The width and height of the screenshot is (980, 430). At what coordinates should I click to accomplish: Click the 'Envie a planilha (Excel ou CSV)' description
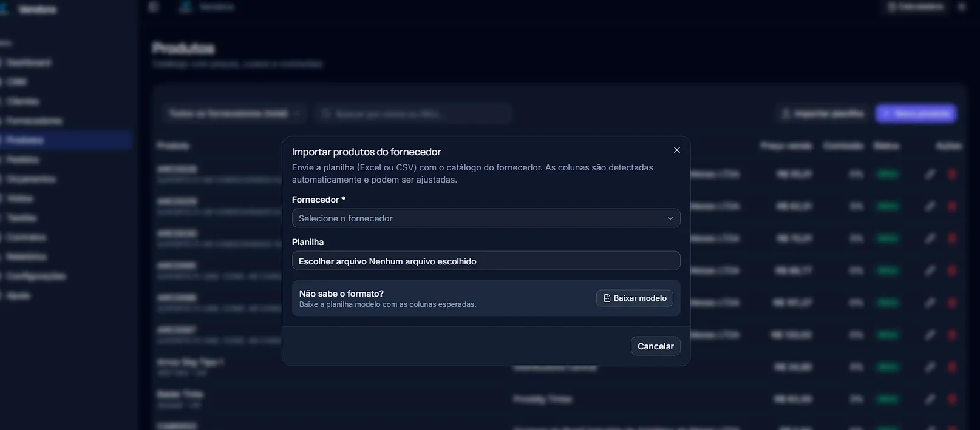(472, 173)
